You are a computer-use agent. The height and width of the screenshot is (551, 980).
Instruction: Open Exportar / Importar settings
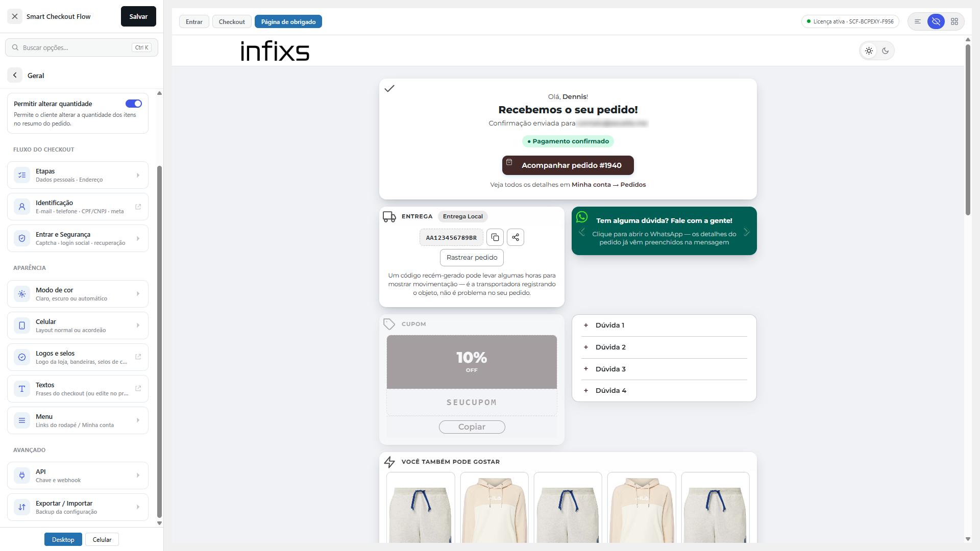click(x=78, y=507)
